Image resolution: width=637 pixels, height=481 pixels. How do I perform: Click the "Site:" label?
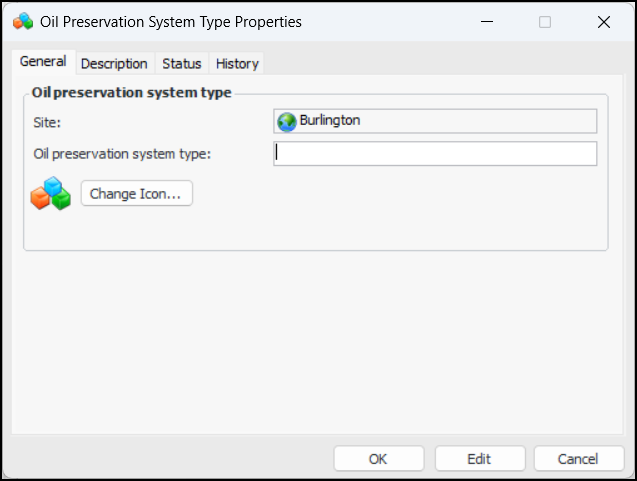tap(47, 122)
